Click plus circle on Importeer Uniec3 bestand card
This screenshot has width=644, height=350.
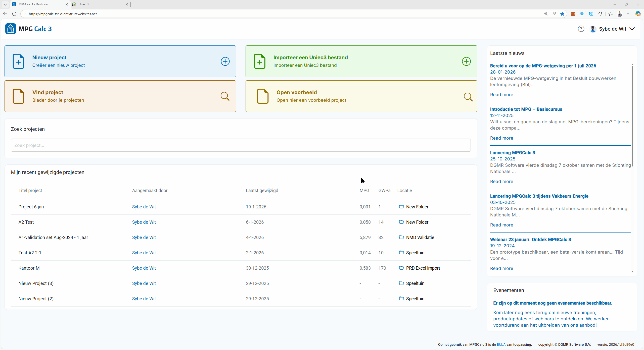466,61
